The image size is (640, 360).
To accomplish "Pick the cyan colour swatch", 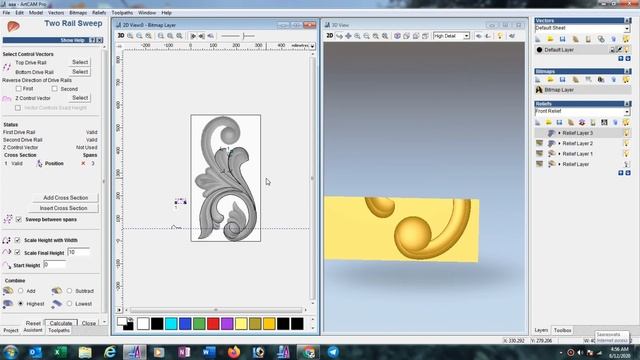I will (171, 324).
